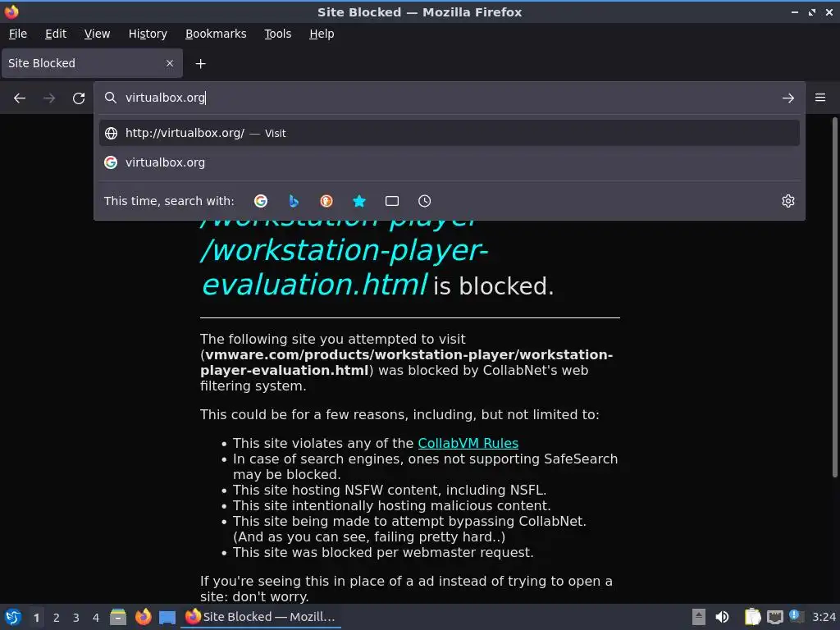This screenshot has width=840, height=630.
Task: Click the 3:24 taskbar clock
Action: (824, 617)
